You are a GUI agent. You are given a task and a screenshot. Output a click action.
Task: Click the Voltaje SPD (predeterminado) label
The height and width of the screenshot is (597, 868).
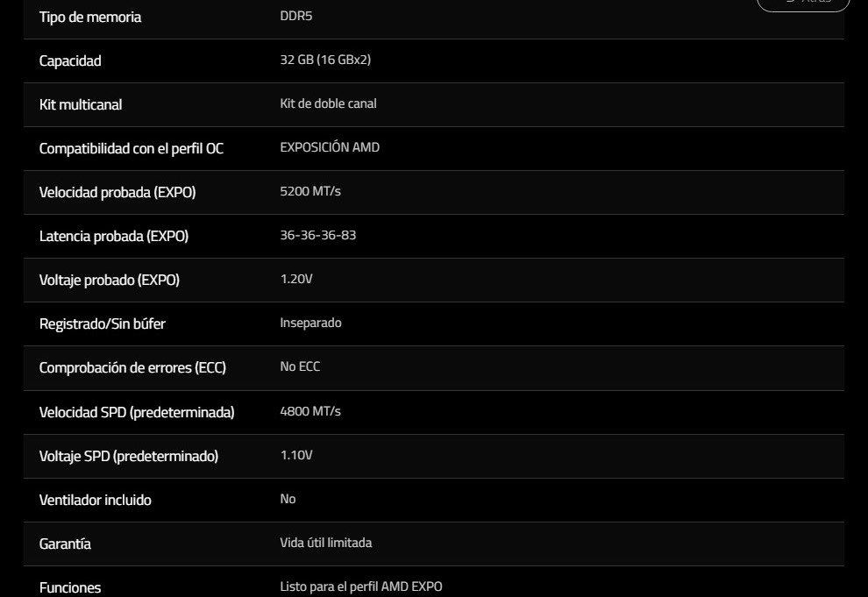(129, 456)
